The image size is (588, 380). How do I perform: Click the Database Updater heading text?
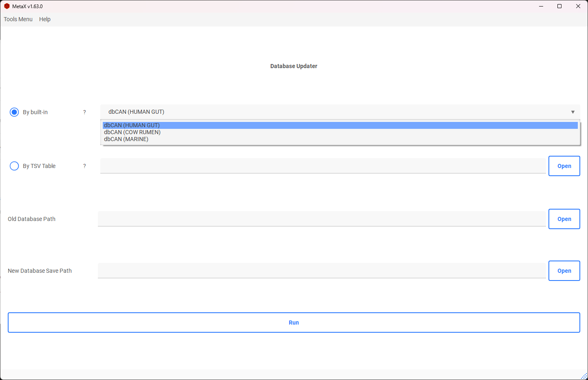click(294, 66)
